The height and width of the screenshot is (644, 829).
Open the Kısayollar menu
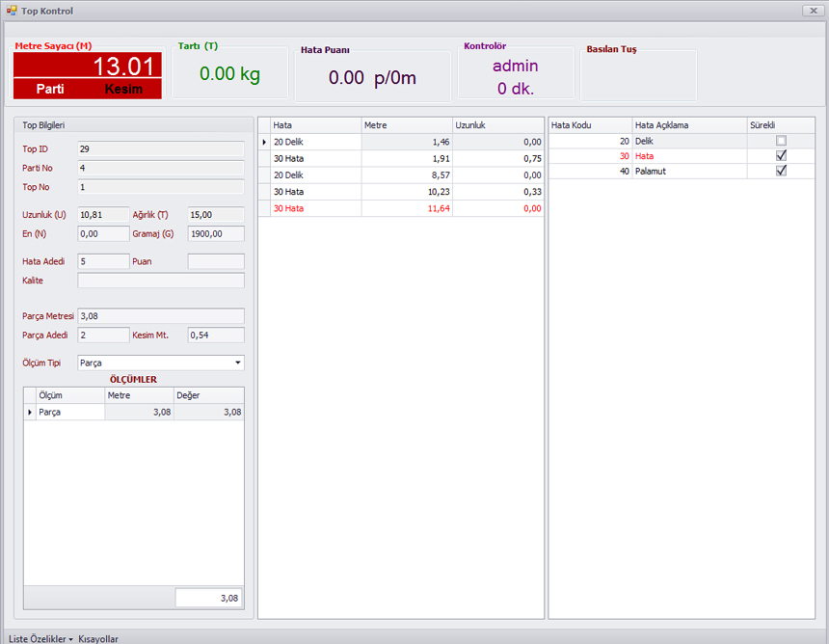(x=98, y=638)
